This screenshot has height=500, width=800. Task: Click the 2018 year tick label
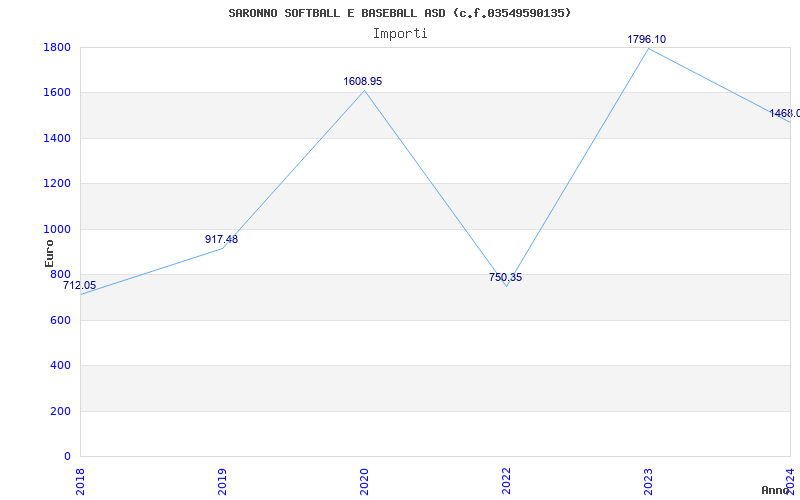pyautogui.click(x=81, y=481)
